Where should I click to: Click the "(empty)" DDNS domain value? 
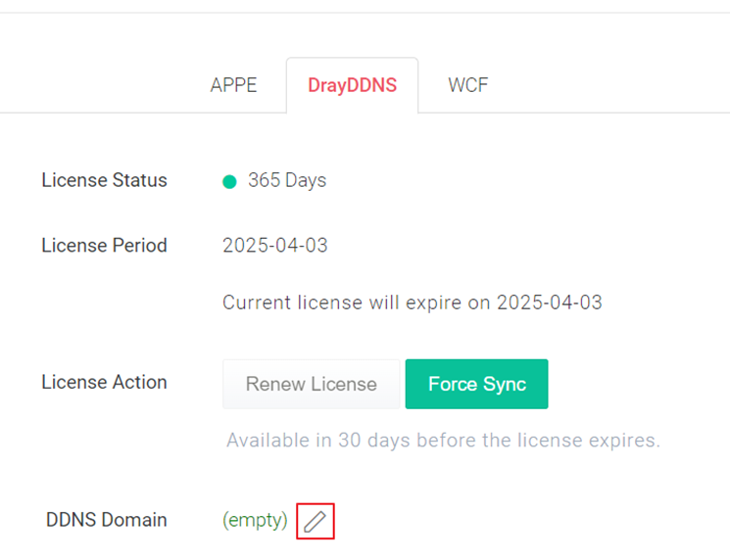coord(255,520)
